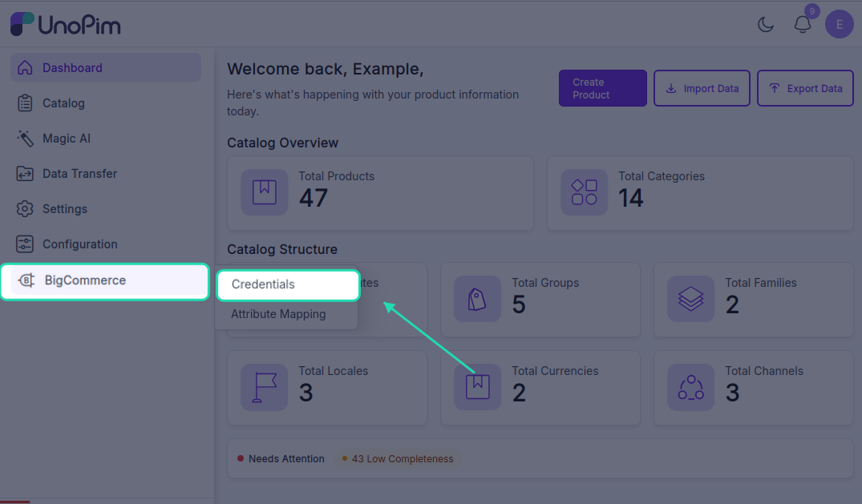Screen dimensions: 862x504
Task: Select BigCommerce sidebar item
Action: (x=105, y=281)
